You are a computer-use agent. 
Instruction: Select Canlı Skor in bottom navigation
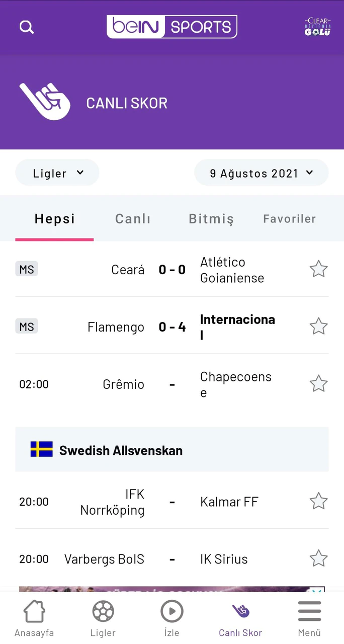(x=240, y=618)
